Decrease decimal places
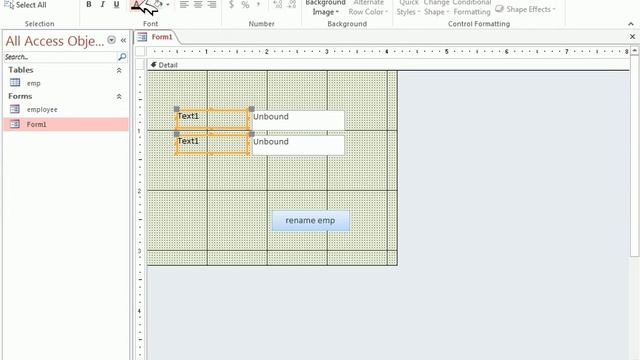This screenshot has width=640, height=360. point(291,4)
